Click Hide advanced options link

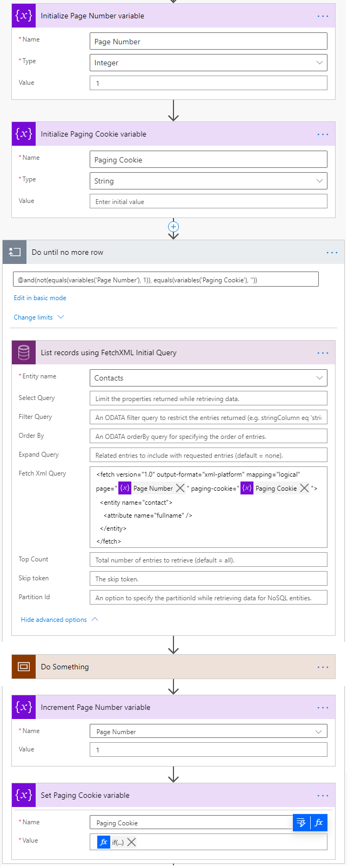(59, 620)
